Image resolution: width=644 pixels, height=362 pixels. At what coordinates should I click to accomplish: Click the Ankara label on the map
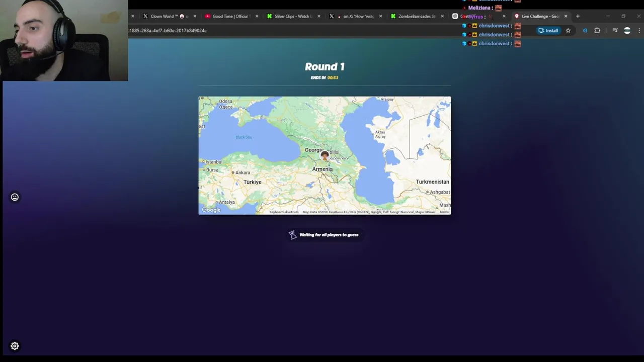[x=243, y=172]
